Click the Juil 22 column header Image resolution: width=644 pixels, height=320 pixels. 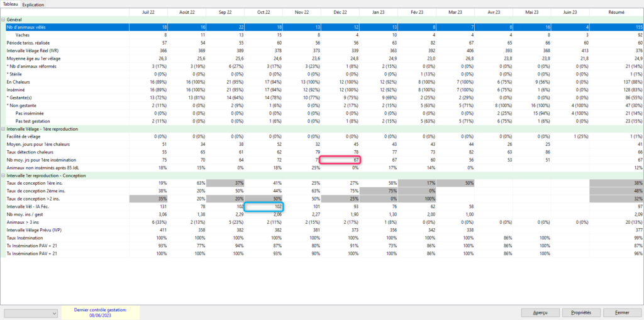148,12
